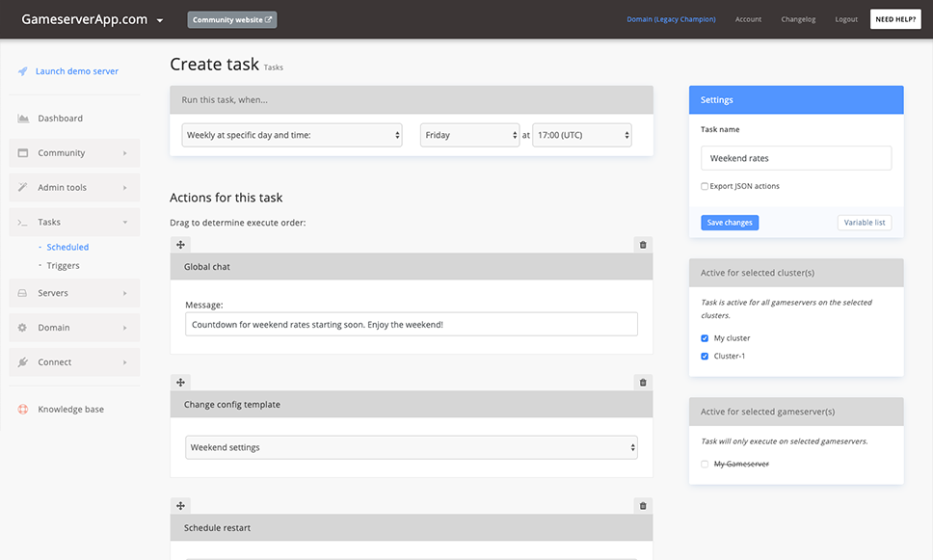Choose the 17:00 (UTC) time selector

coord(582,135)
